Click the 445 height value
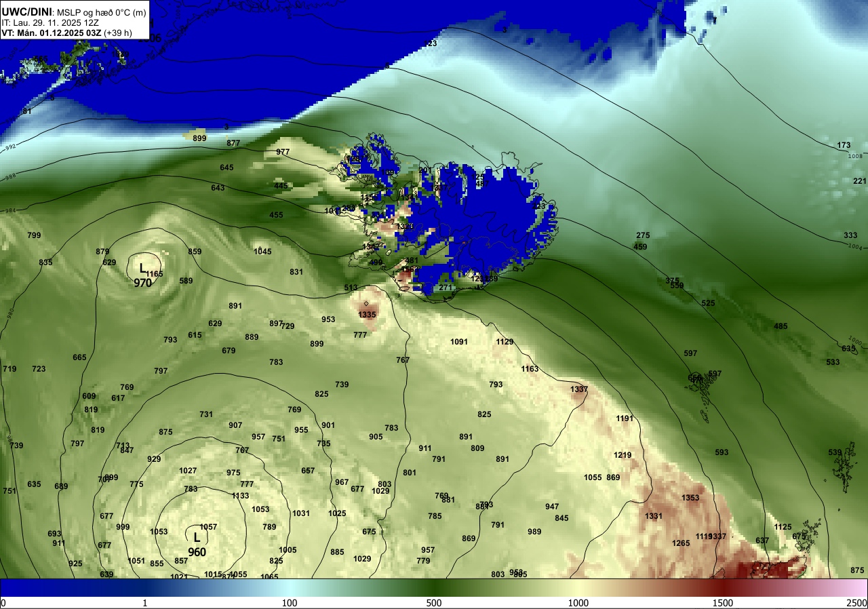Screen dimensions: 868x609 coord(281,186)
